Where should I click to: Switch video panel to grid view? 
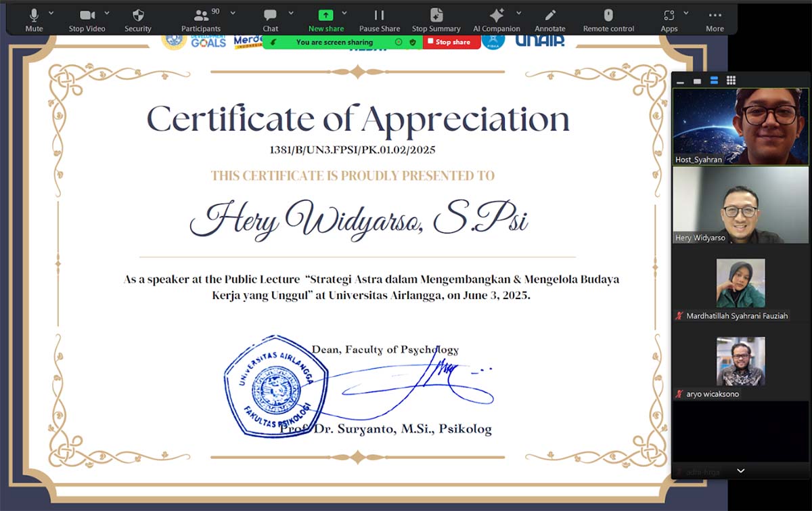[731, 81]
